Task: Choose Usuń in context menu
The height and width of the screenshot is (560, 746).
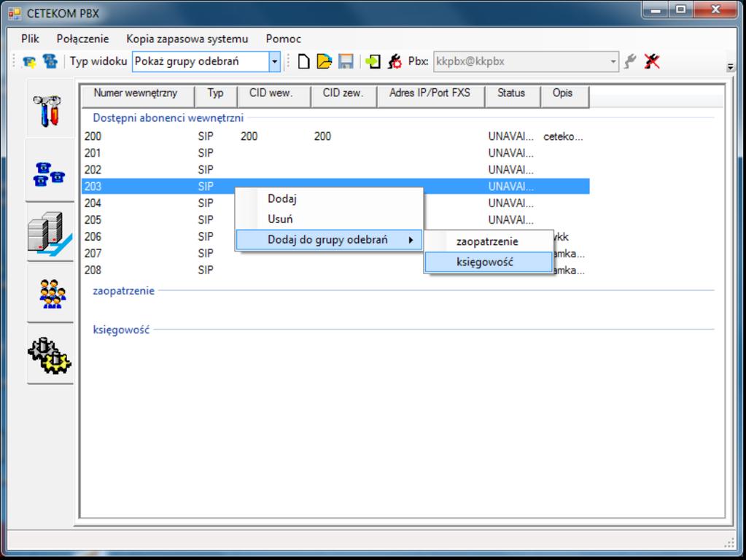Action: coord(329,219)
